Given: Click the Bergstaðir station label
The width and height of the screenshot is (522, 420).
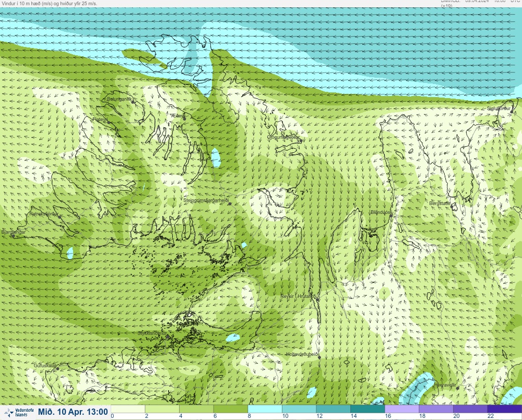Looking at the screenshot, I should point(440,203).
